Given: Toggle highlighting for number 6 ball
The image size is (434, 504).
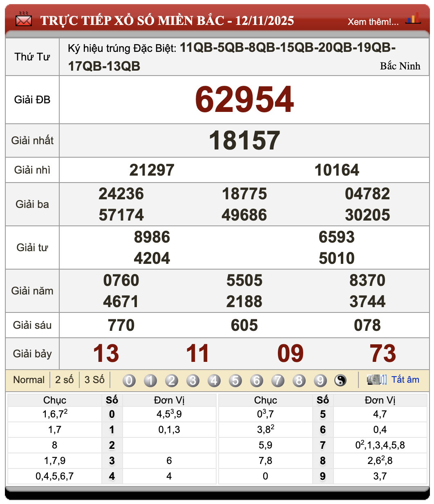Looking at the screenshot, I should (x=257, y=380).
